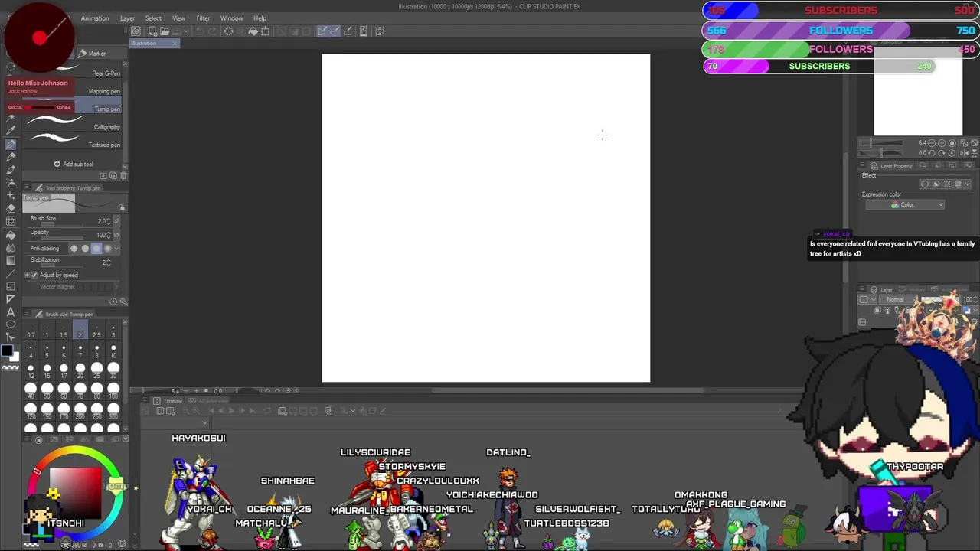Open the Animation menu
Image resolution: width=980 pixels, height=551 pixels.
click(95, 18)
